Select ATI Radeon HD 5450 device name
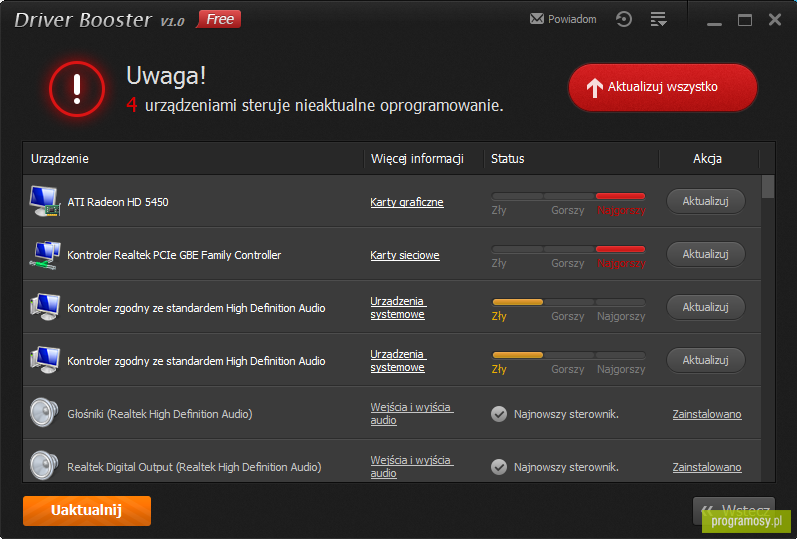The image size is (797, 539). 117,202
